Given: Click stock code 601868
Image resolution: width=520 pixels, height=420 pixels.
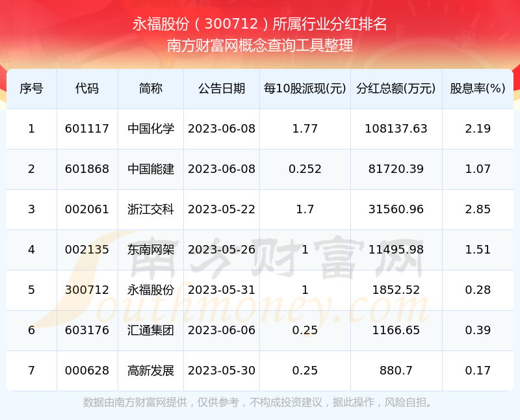Looking at the screenshot, I should [x=87, y=169].
